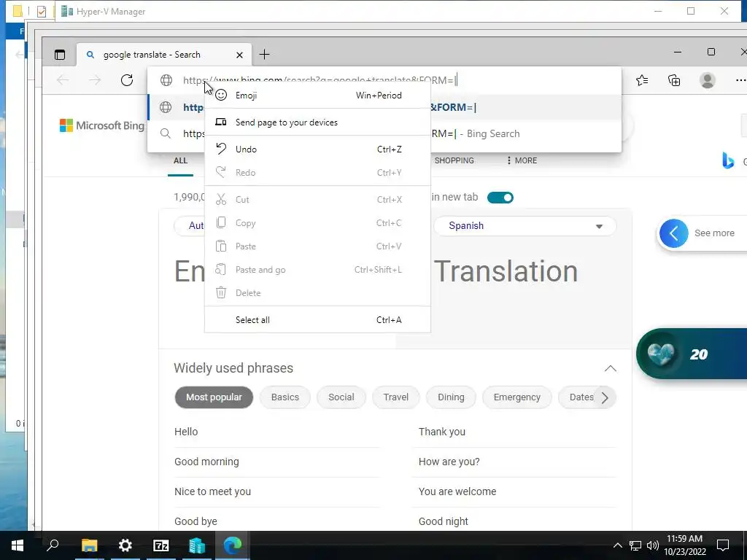
Task: Show hidden system tray icons
Action: (617, 545)
